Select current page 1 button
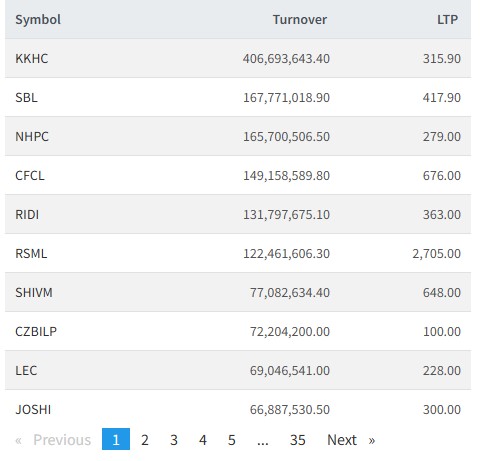 pos(116,439)
